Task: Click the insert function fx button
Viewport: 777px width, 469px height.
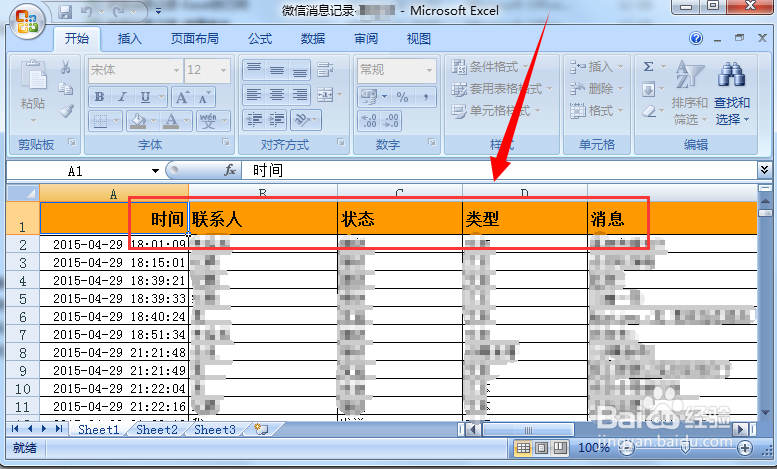Action: point(229,171)
